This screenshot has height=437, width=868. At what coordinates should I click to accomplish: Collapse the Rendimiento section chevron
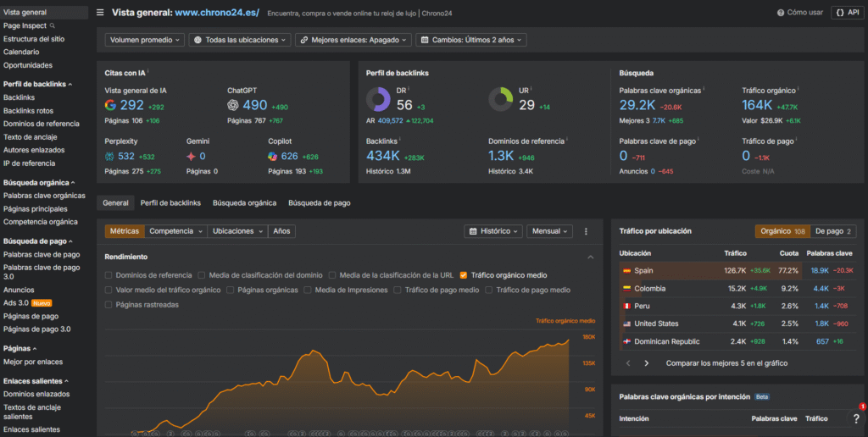[590, 257]
